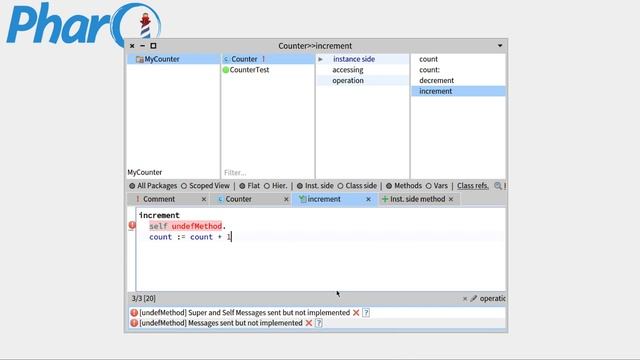Switch to the increment tab
The image size is (640, 360).
click(x=334, y=199)
